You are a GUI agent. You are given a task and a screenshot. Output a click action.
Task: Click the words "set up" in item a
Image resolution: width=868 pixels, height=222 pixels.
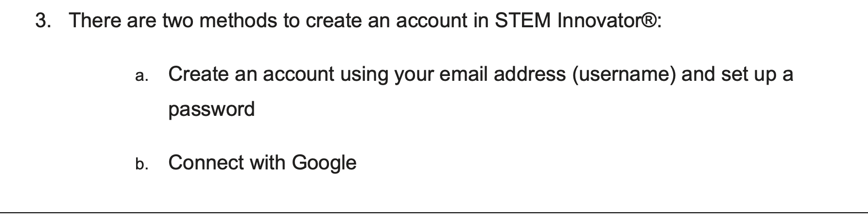748,74
